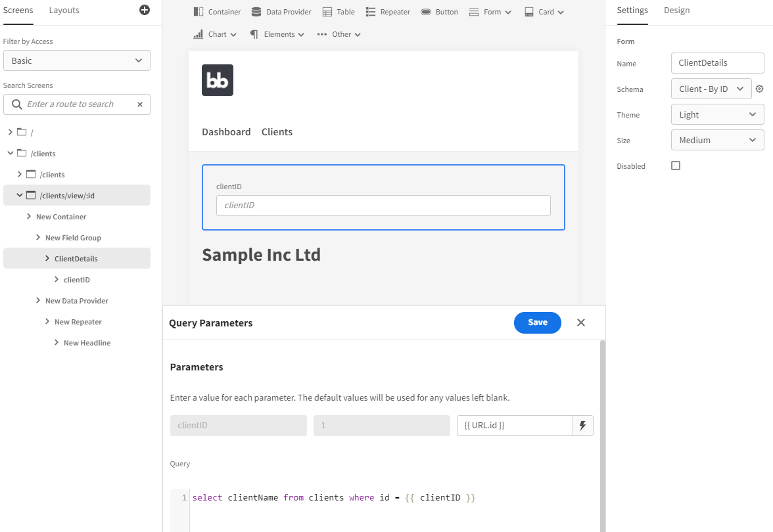Screen dimensions: 773x532
Task: Open Other dropdown chevron
Action: 358,35
